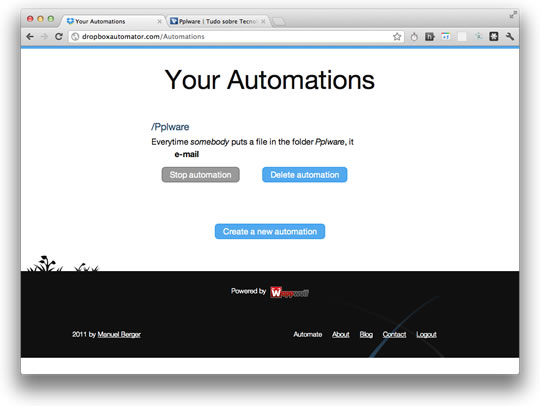This screenshot has width=540, height=406.
Task: Open the Blog footer link
Action: tap(366, 334)
